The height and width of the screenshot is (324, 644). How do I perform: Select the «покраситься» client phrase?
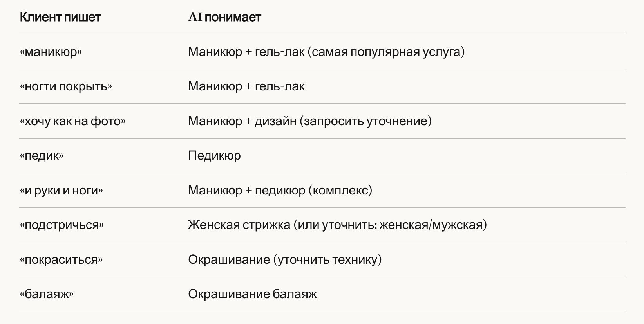[x=61, y=260]
